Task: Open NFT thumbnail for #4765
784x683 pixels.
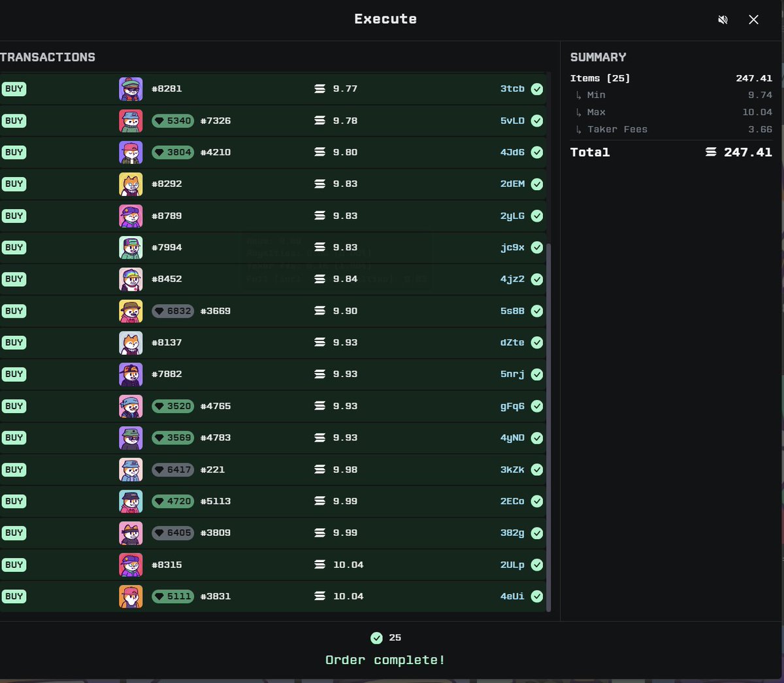Action: coord(131,406)
